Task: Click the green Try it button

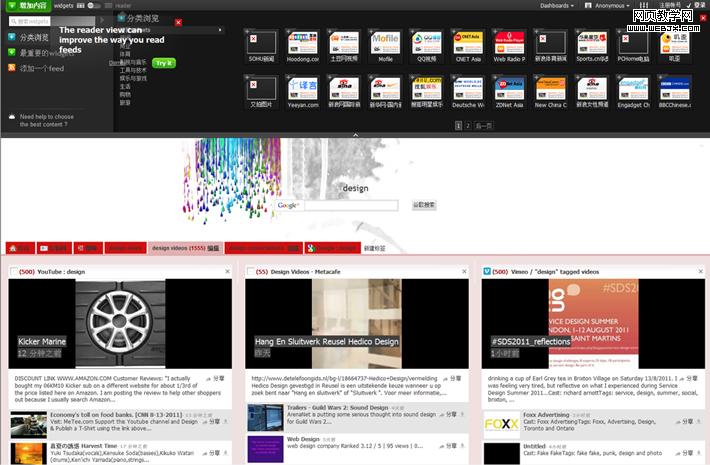Action: (164, 62)
